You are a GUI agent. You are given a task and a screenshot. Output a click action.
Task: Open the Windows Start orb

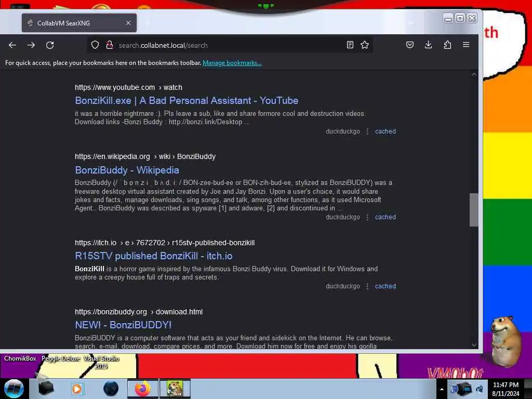coord(14,389)
